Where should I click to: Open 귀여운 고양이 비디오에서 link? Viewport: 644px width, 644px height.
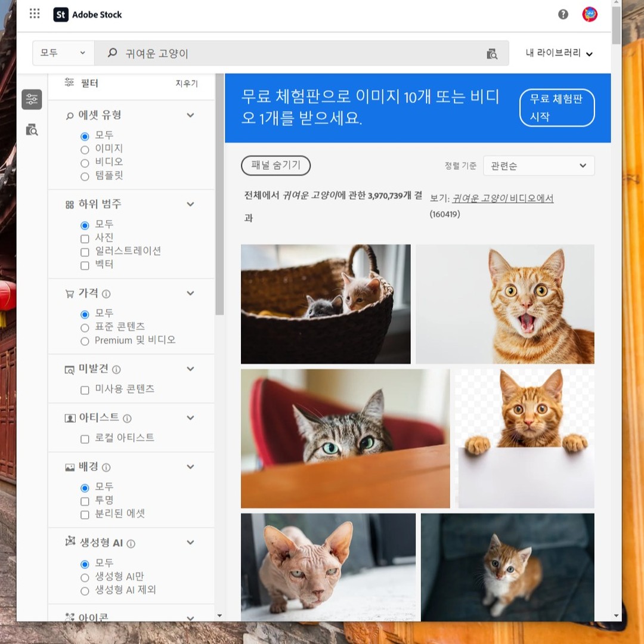coord(503,199)
